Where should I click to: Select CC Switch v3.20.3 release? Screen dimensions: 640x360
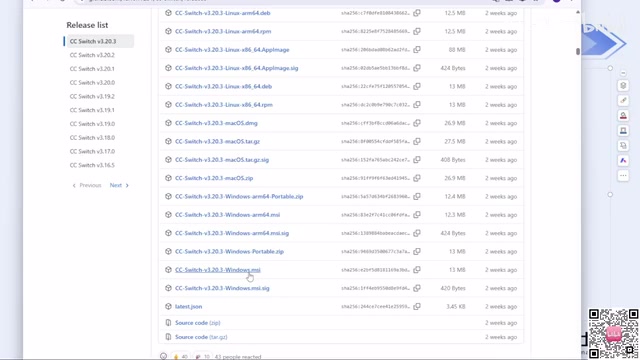pos(99,41)
